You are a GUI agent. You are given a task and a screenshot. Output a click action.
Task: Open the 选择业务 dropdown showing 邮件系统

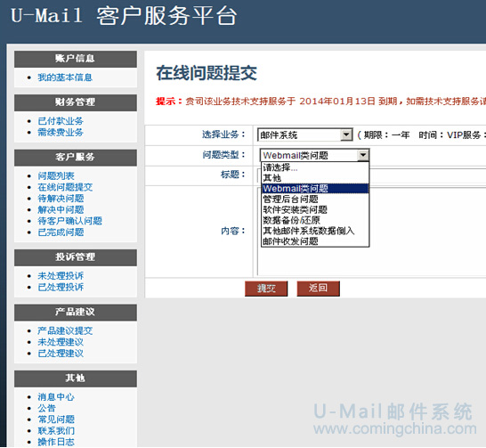305,134
